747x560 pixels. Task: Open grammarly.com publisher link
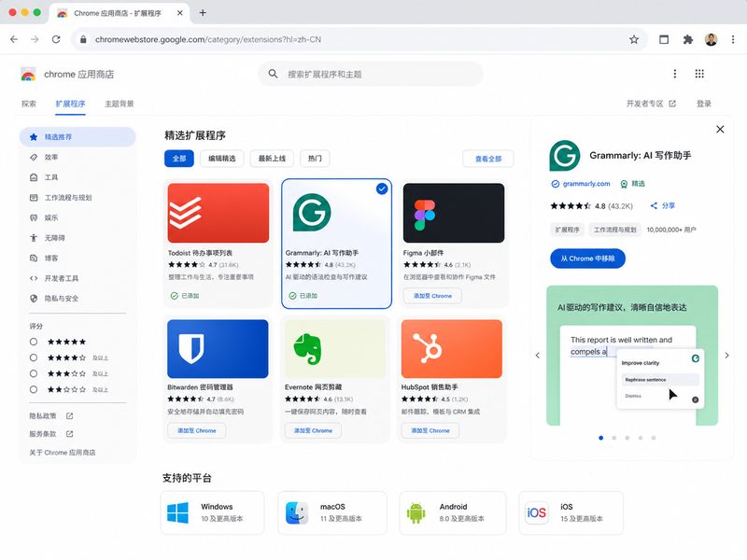pos(586,184)
